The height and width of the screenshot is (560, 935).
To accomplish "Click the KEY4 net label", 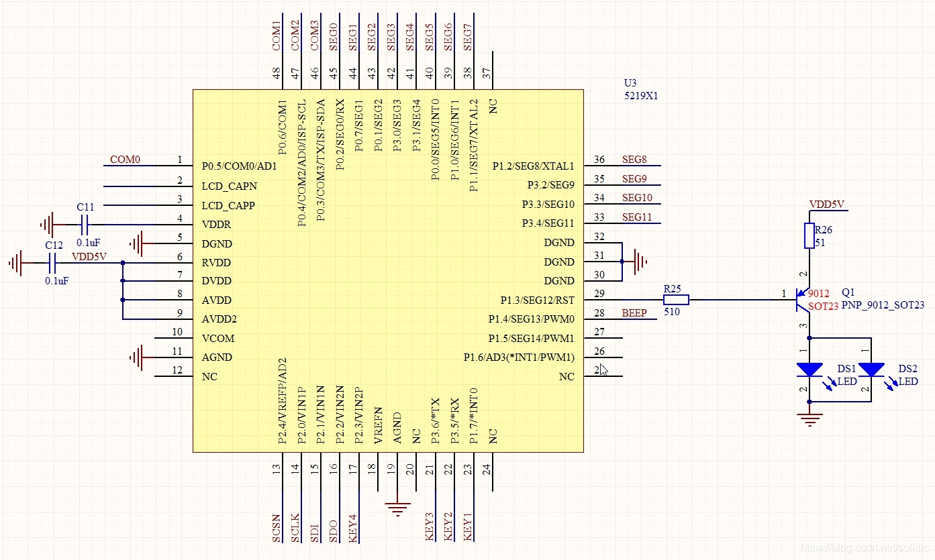I will (353, 528).
